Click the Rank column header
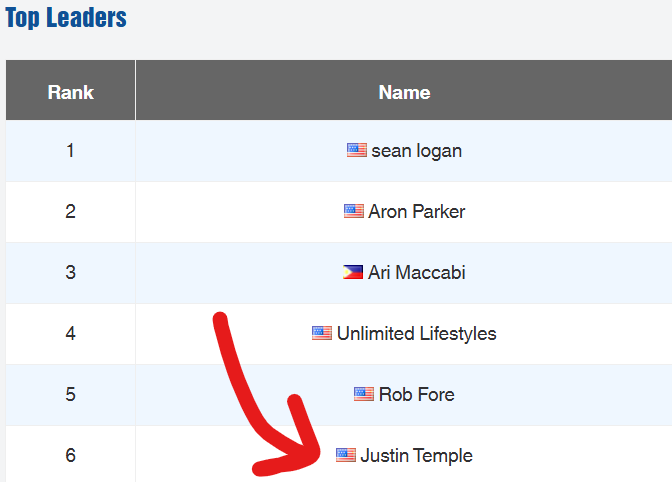This screenshot has height=482, width=672. (x=70, y=92)
